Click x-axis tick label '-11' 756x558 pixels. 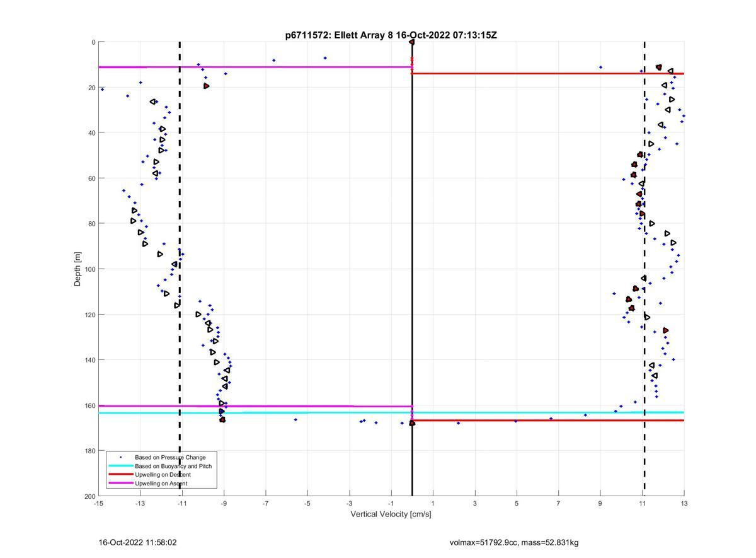[182, 504]
